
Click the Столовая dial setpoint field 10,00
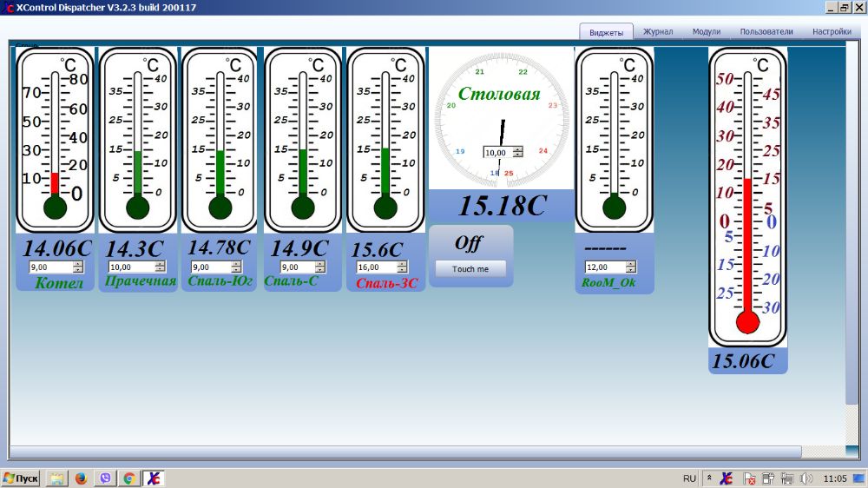coord(498,152)
